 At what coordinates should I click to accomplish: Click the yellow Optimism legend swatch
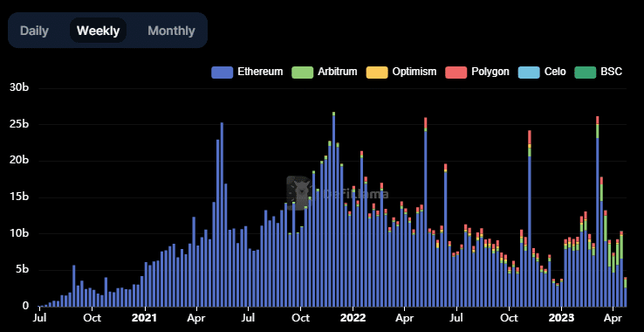pyautogui.click(x=377, y=72)
